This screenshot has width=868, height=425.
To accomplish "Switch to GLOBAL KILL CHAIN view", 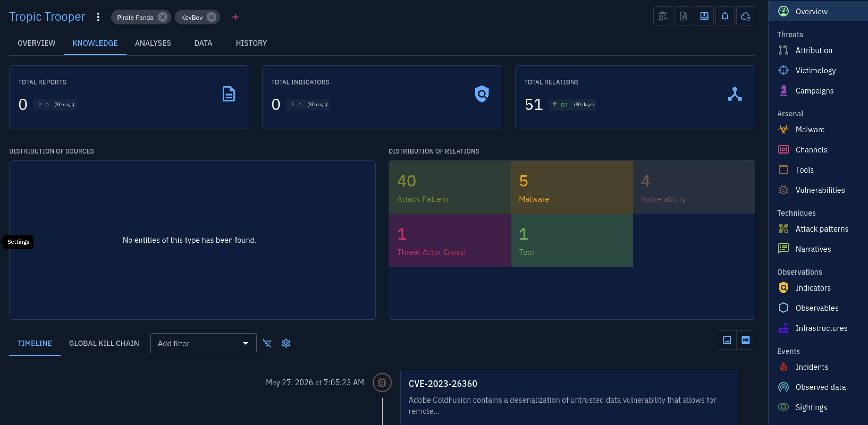I will pos(104,343).
